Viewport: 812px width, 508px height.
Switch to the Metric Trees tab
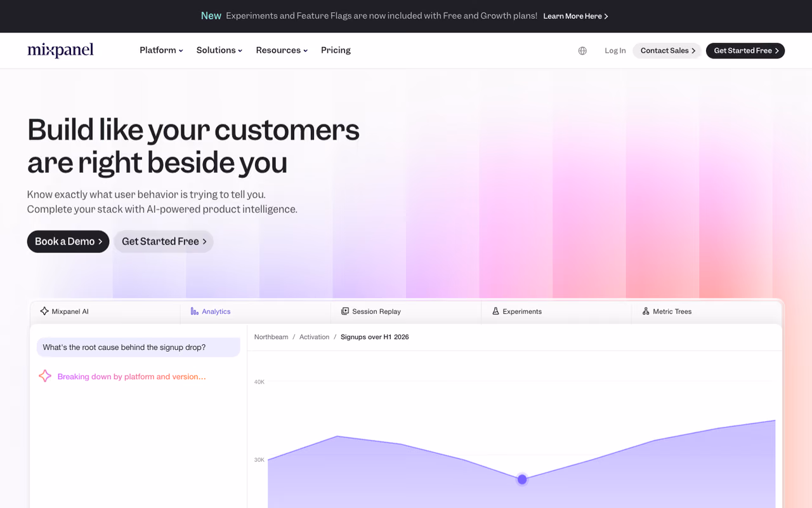[x=707, y=311]
